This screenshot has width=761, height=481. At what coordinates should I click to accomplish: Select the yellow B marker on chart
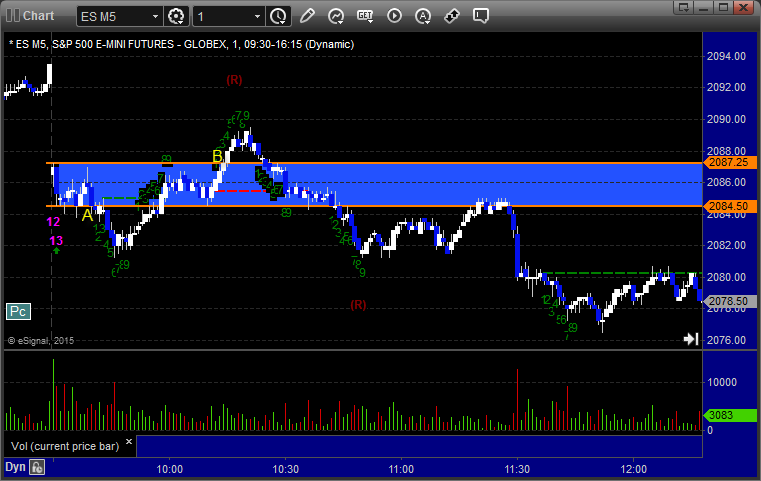[x=217, y=156]
